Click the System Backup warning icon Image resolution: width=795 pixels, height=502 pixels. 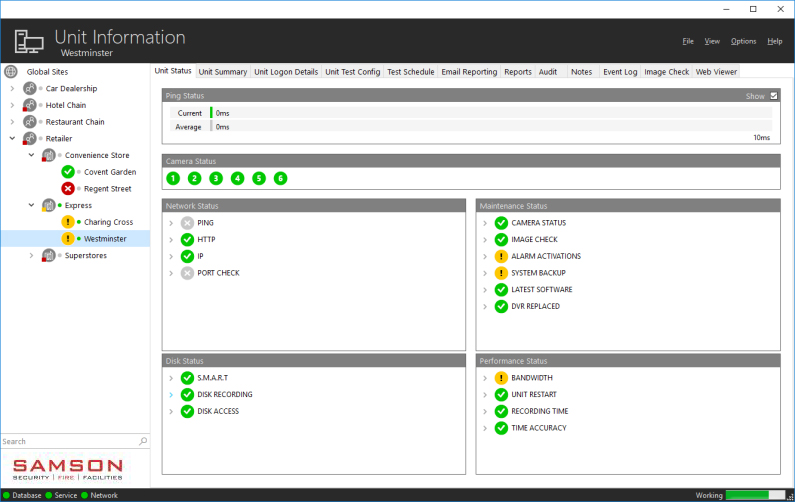pos(501,273)
